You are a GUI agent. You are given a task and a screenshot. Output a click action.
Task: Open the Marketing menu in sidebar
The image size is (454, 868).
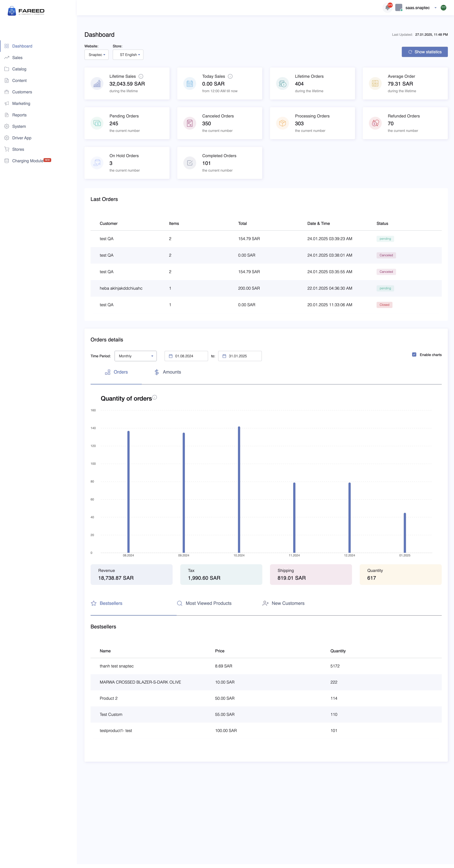pyautogui.click(x=21, y=103)
